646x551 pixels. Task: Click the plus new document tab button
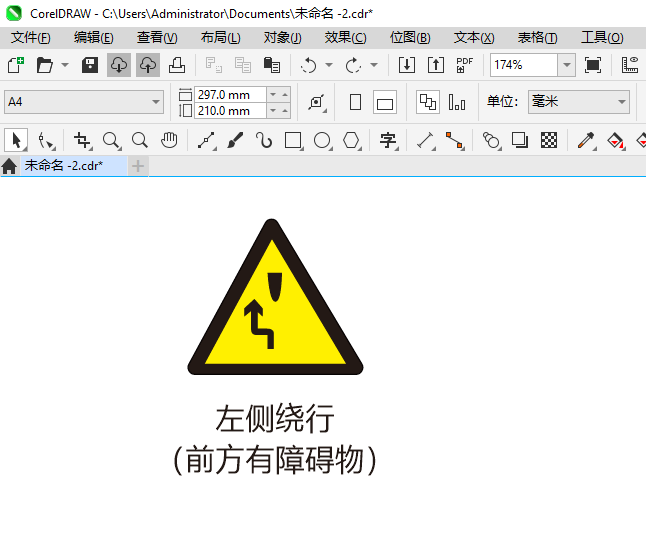pyautogui.click(x=138, y=166)
